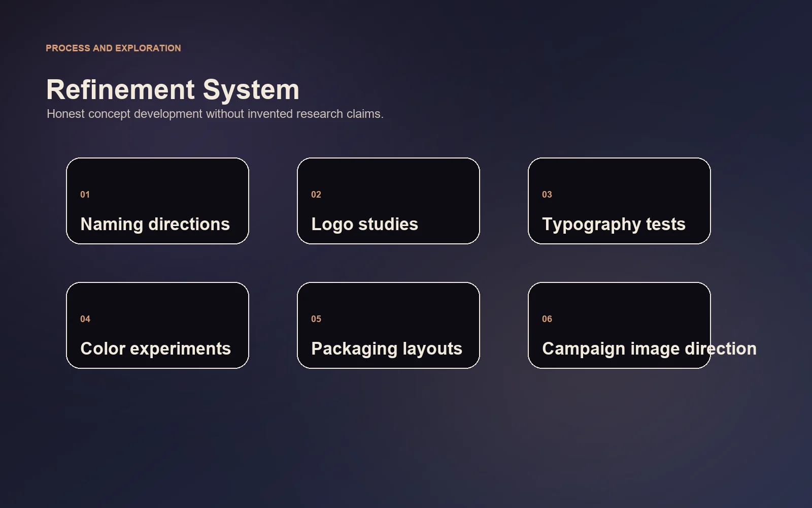Click the Typography tests card

(x=619, y=201)
